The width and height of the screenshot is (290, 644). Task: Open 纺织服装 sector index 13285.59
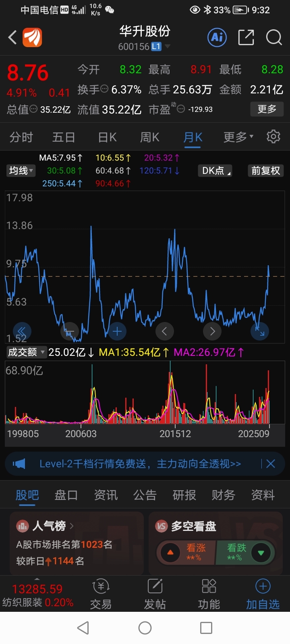click(37, 596)
